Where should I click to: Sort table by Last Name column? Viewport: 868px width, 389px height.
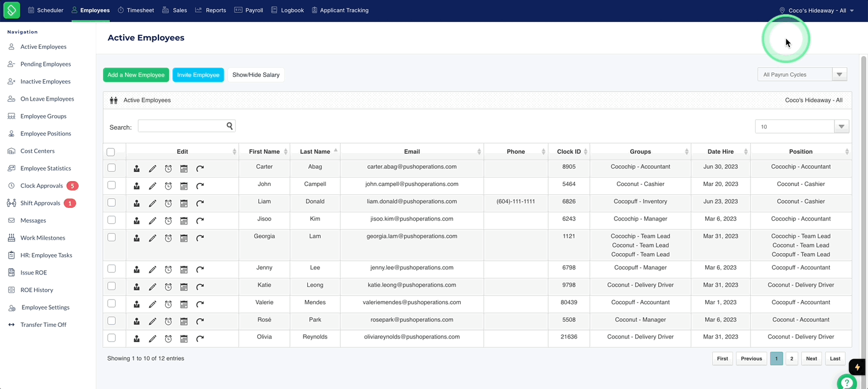click(x=315, y=151)
